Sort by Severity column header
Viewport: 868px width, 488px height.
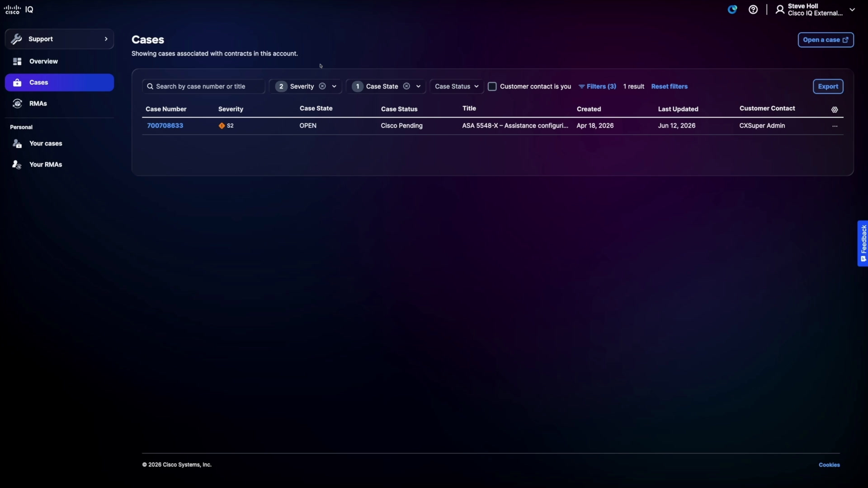coord(231,109)
